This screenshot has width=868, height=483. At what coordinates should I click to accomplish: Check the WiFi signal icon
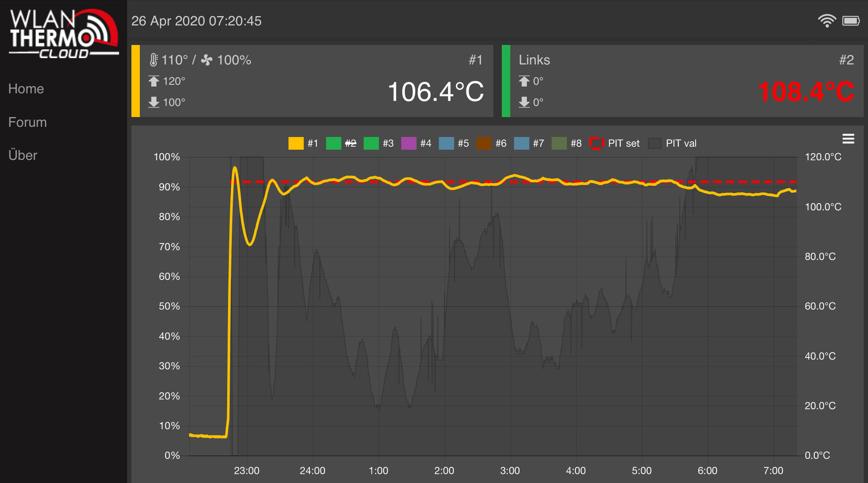pos(827,21)
